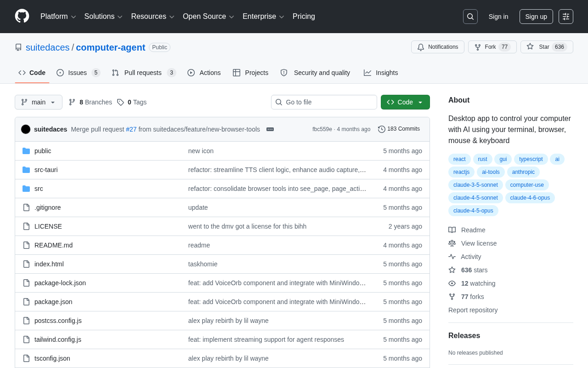Open the green Code dropdown button
The image size is (588, 368).
click(x=405, y=102)
